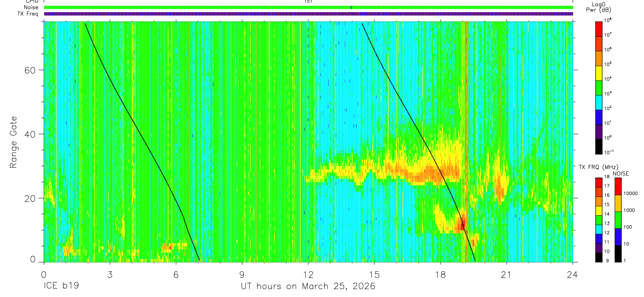Pick the red top segment of TX FRQ bar
This screenshot has height=297, width=644.
599,182
